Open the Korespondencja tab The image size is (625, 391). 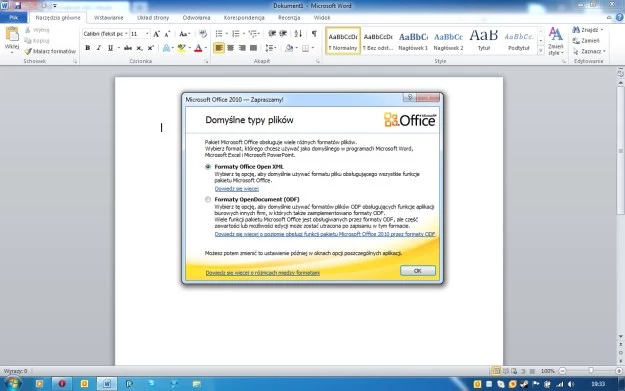(x=244, y=18)
